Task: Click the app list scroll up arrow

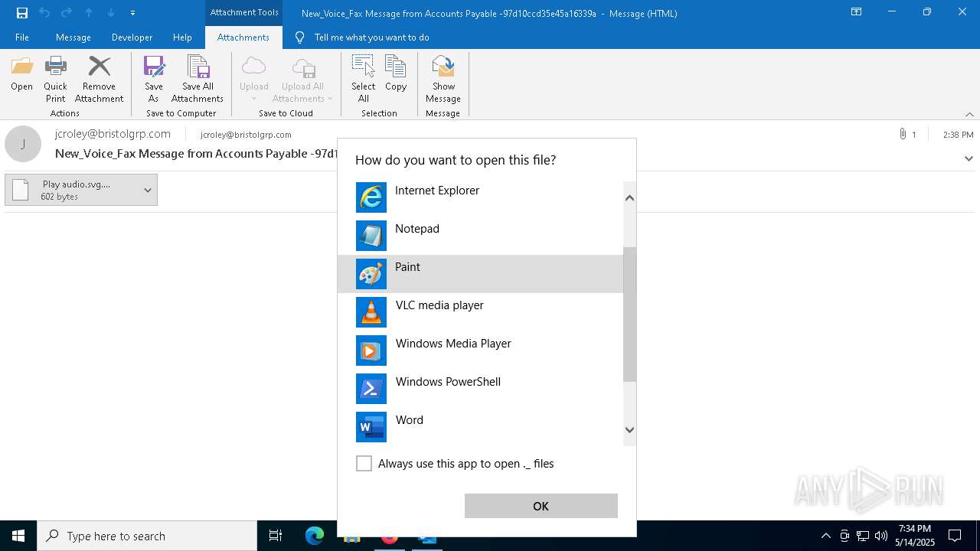Action: [x=629, y=197]
